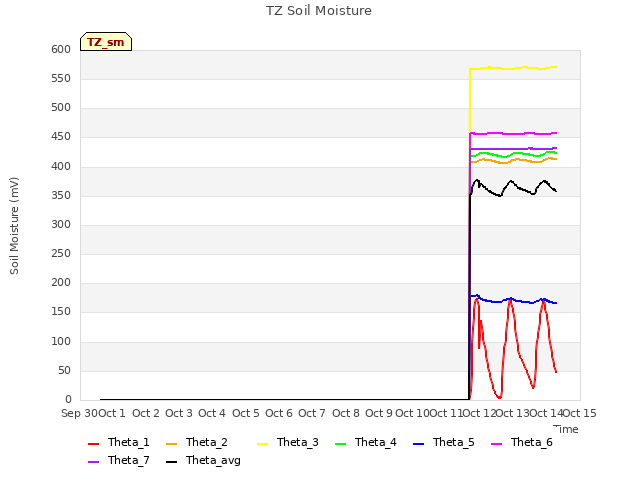This screenshot has width=640, height=480.
Task: Click the 100 y-axis tick label
Action: click(x=61, y=341)
